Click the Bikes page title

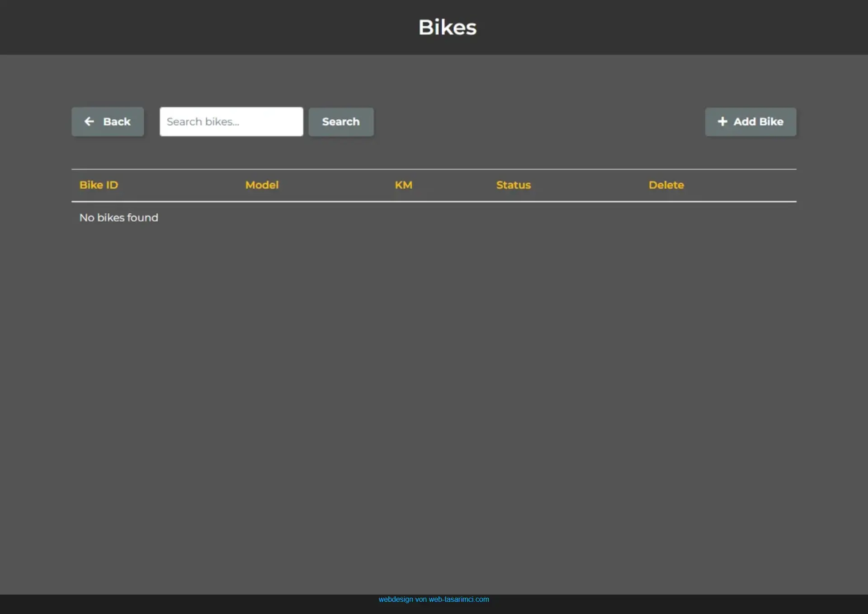(447, 28)
